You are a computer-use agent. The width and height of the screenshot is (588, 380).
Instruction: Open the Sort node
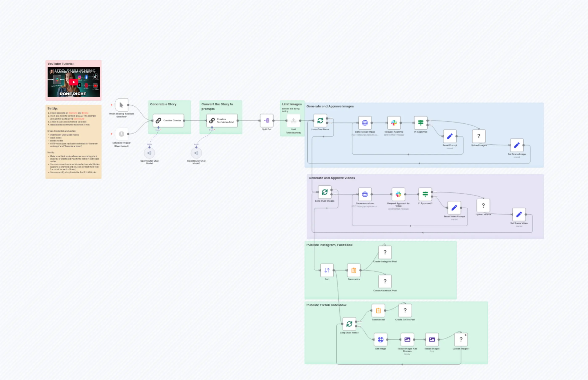pos(327,270)
